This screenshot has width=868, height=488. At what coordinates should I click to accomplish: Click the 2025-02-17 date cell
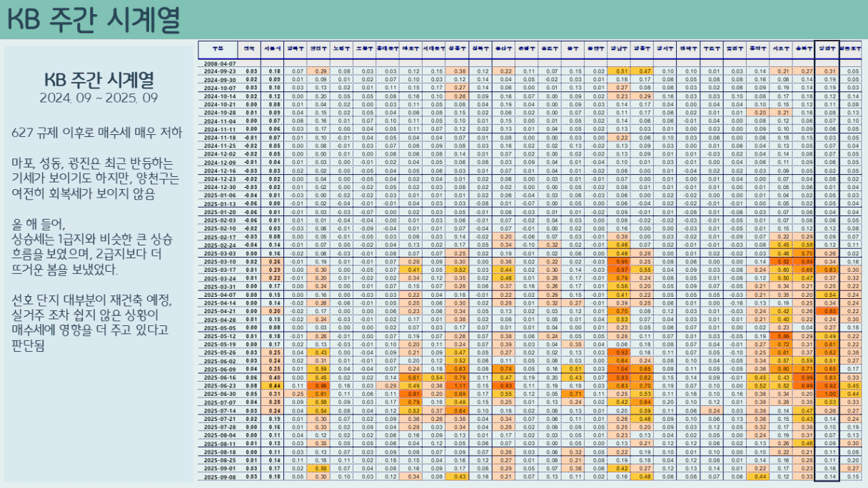pyautogui.click(x=220, y=236)
